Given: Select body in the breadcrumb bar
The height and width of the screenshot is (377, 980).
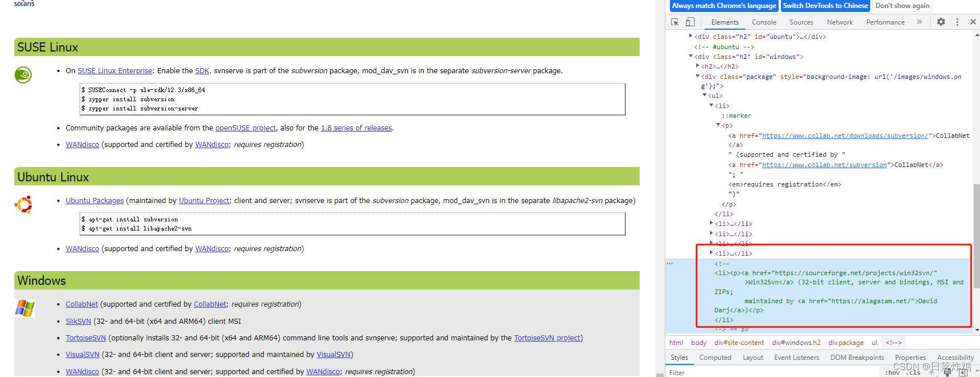Looking at the screenshot, I should pos(699,343).
